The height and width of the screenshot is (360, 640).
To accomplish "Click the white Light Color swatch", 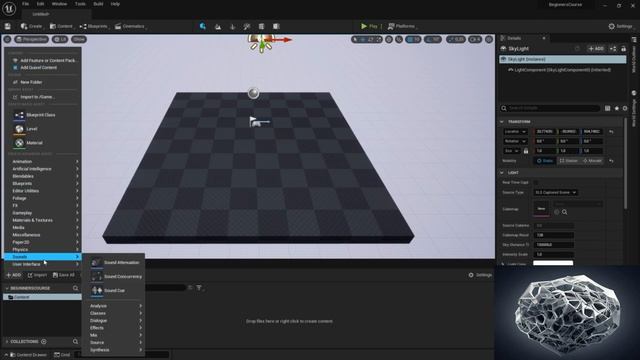I will click(553, 263).
